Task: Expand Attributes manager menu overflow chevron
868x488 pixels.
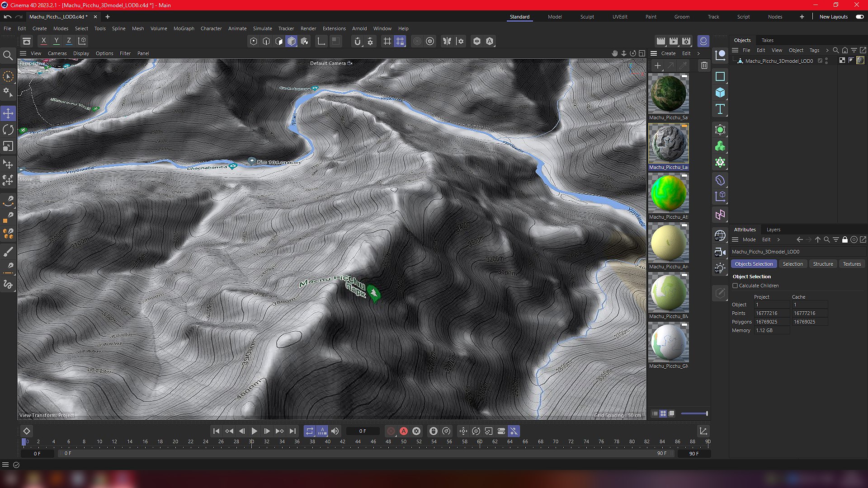Action: 778,239
